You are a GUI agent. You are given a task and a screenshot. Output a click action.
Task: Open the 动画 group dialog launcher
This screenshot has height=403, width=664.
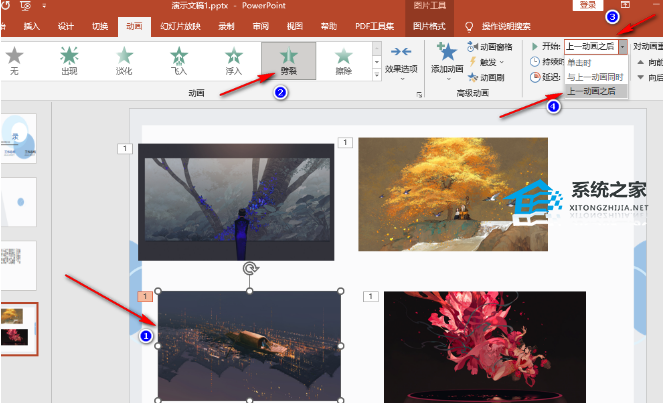[x=419, y=95]
